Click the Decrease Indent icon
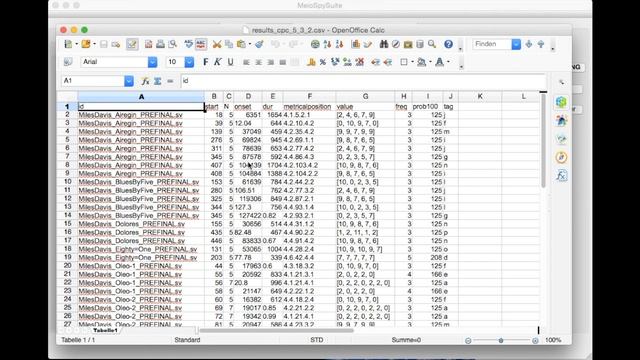 click(376, 62)
